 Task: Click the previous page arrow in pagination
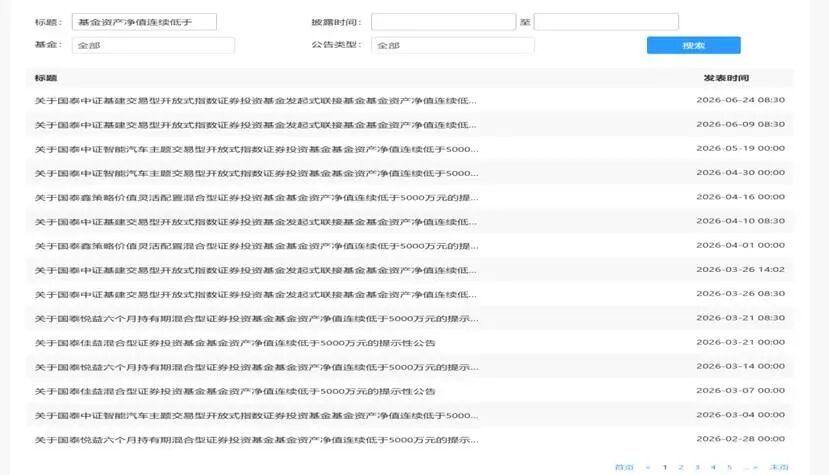(648, 467)
